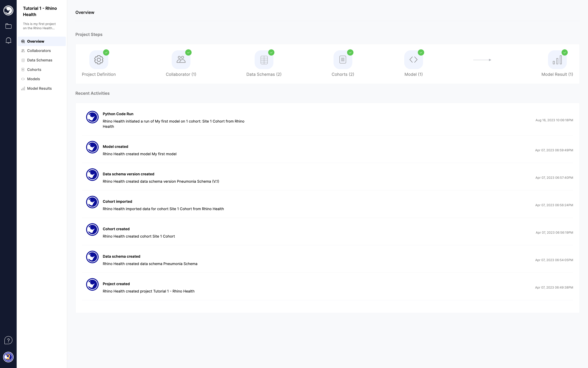Click the Project created activity title

tap(116, 284)
